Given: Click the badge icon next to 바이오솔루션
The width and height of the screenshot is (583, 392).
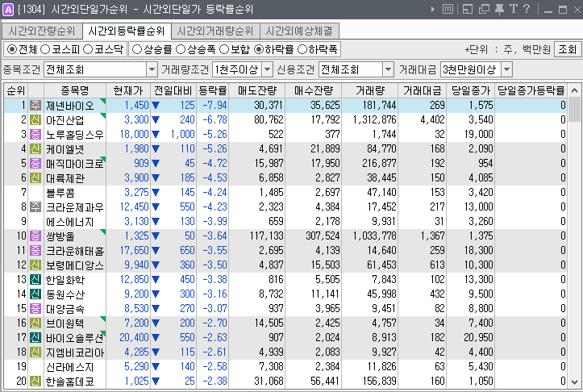Looking at the screenshot, I should pos(35,337).
